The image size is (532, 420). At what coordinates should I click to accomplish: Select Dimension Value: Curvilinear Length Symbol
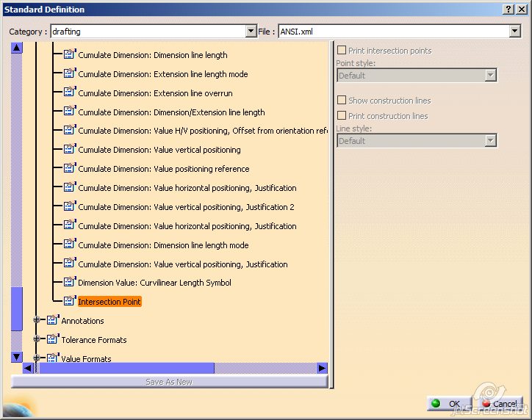(154, 283)
